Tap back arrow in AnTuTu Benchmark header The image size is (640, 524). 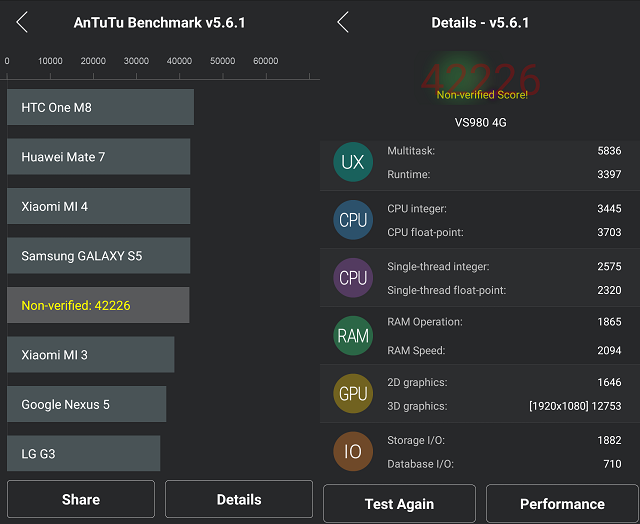(22, 22)
